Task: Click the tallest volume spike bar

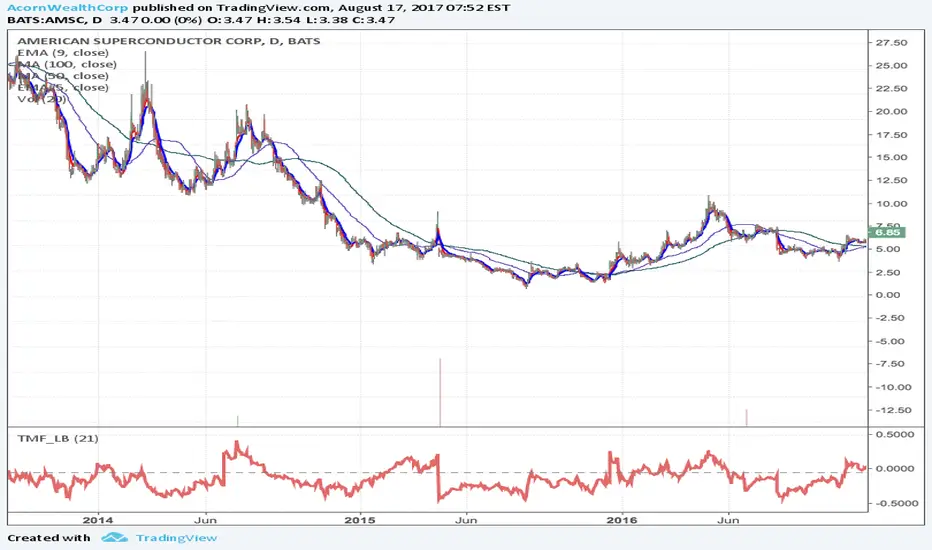Action: (x=440, y=392)
